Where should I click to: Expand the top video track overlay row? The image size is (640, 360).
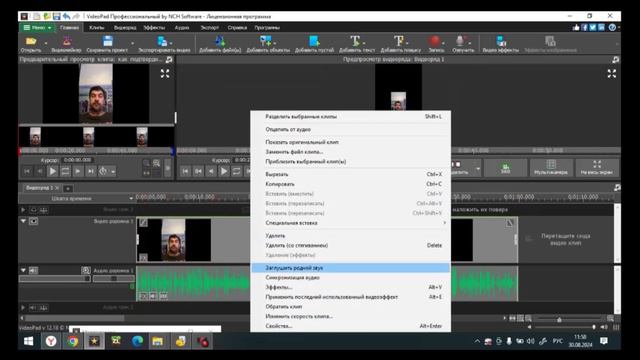23,210
